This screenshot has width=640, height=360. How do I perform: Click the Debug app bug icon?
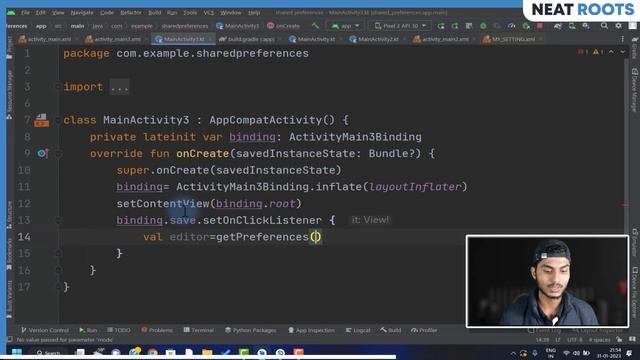pos(483,26)
